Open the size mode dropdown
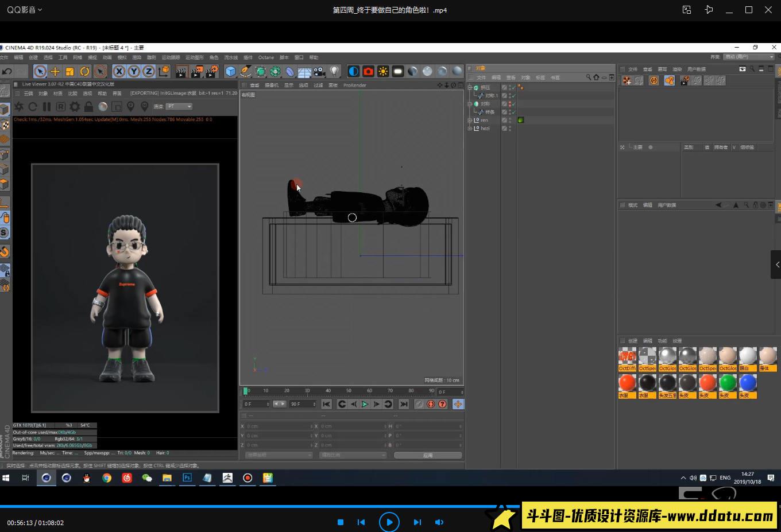The image size is (781, 532). point(353,455)
